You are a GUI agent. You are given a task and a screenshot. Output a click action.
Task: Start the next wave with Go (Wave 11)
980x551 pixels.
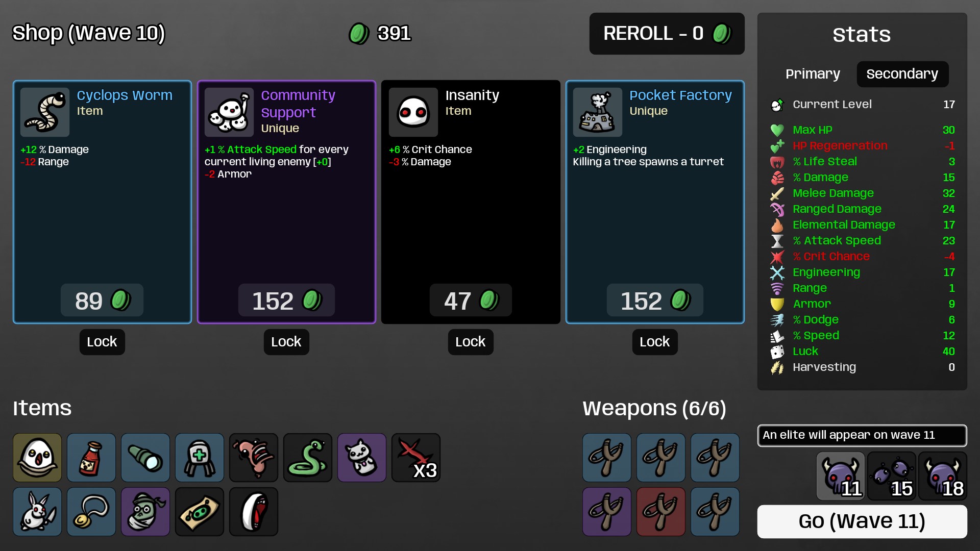coord(862,521)
